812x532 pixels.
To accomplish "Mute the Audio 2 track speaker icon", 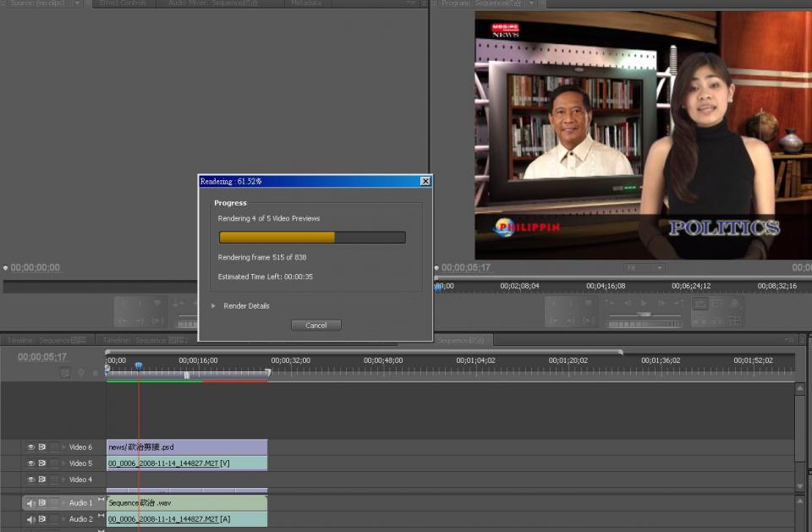I will click(31, 519).
